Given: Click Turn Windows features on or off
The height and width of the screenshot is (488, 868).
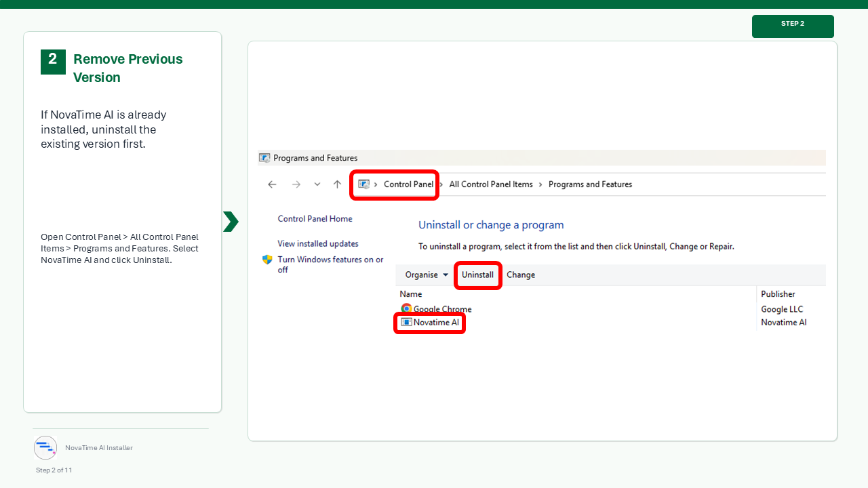Looking at the screenshot, I should point(330,264).
